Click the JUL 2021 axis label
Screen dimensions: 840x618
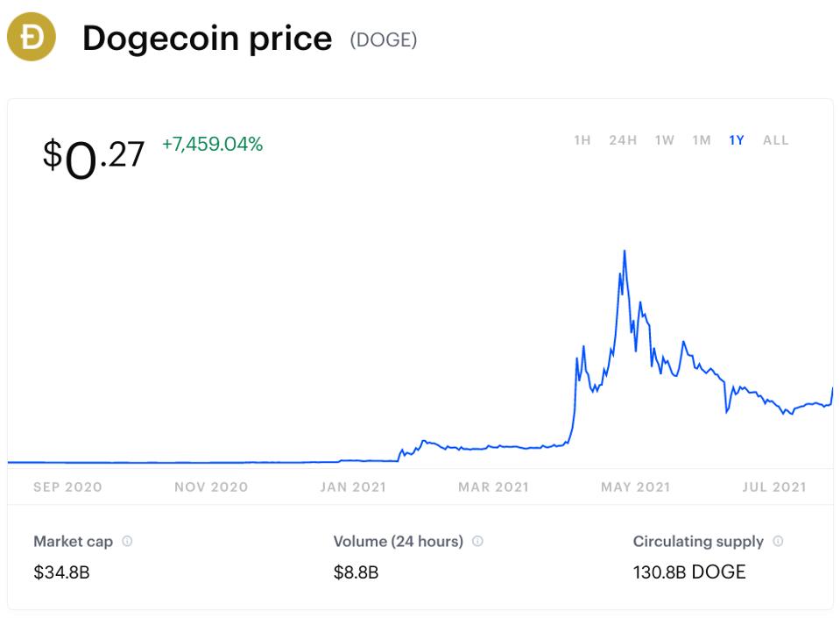[x=774, y=487]
